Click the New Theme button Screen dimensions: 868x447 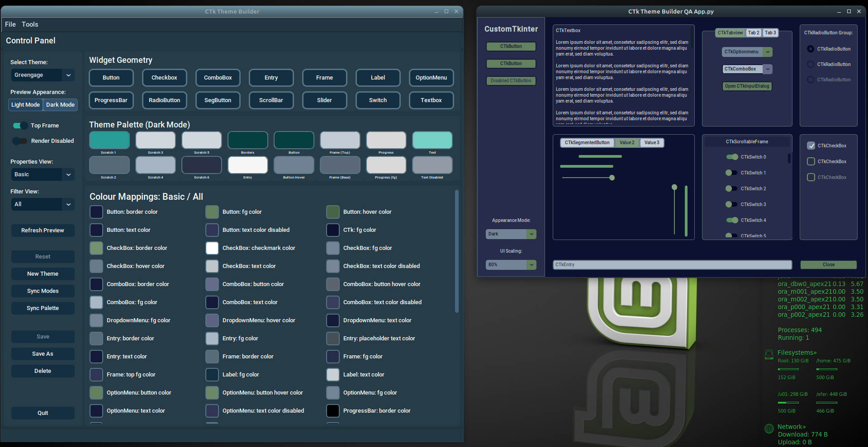pyautogui.click(x=43, y=273)
